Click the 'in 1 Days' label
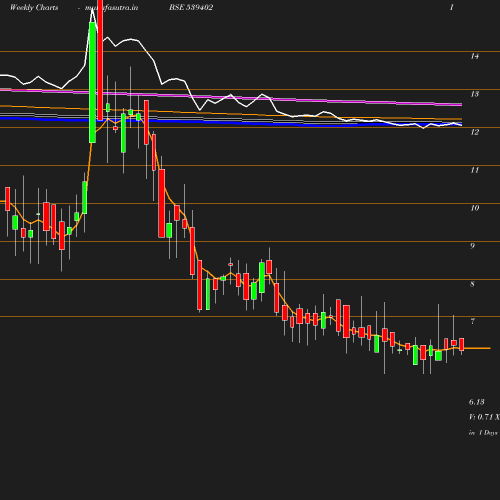Viewport: 500px width, 500px height. [x=483, y=433]
